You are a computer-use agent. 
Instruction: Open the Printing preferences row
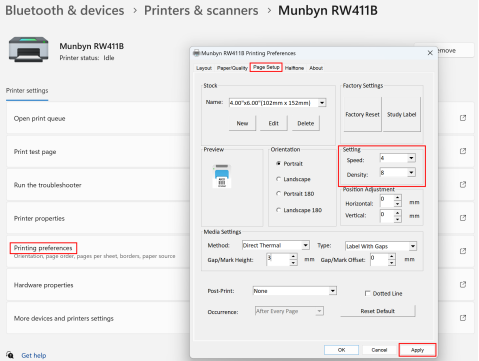pos(98,251)
